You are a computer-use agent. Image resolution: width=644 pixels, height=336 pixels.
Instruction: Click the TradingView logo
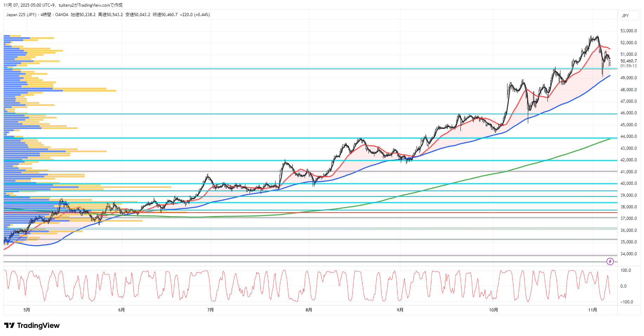click(32, 325)
